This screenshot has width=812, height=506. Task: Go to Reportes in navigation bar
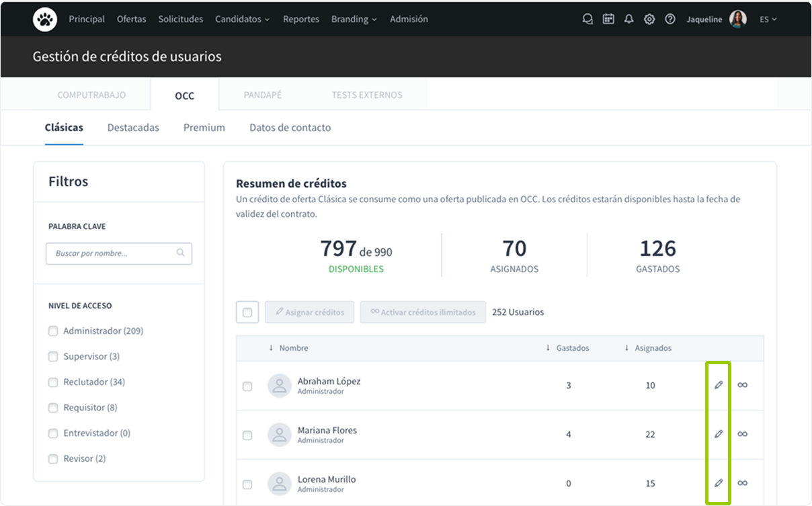pyautogui.click(x=300, y=19)
